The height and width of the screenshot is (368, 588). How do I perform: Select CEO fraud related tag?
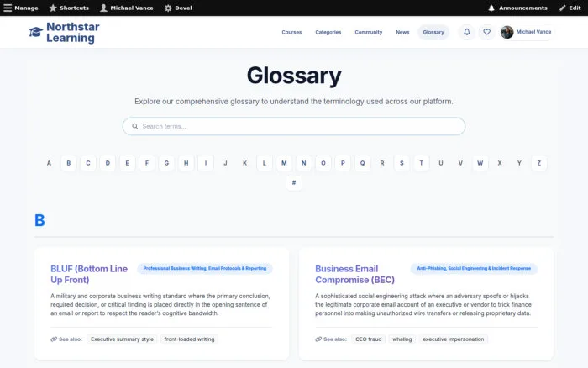pyautogui.click(x=368, y=339)
